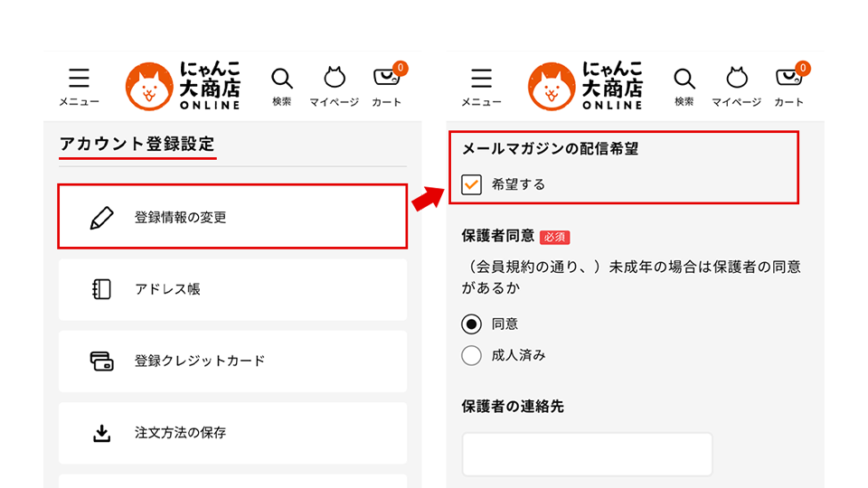
Task: Click the Nyanko Daishoten logo in right header
Action: point(586,86)
